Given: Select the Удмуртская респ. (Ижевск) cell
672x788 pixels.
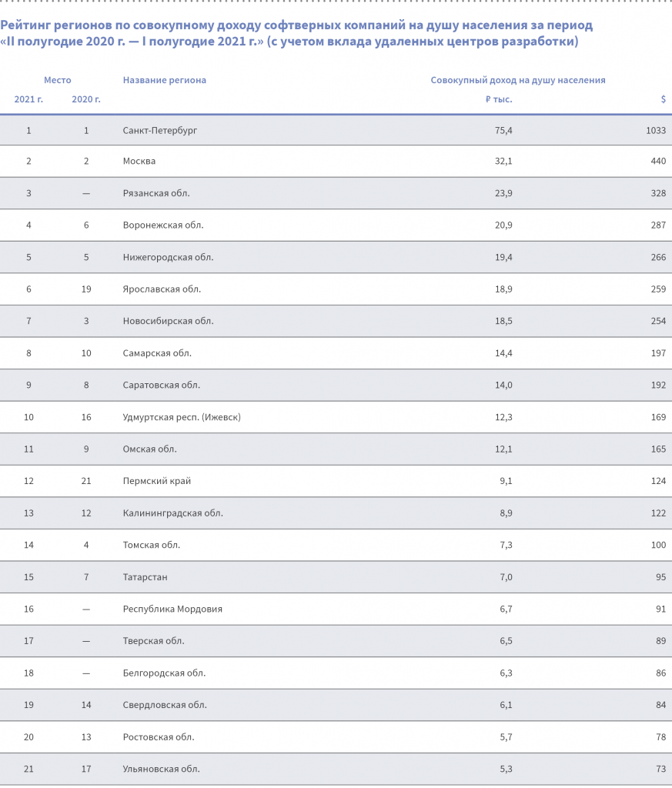Looking at the screenshot, I should 182,417.
